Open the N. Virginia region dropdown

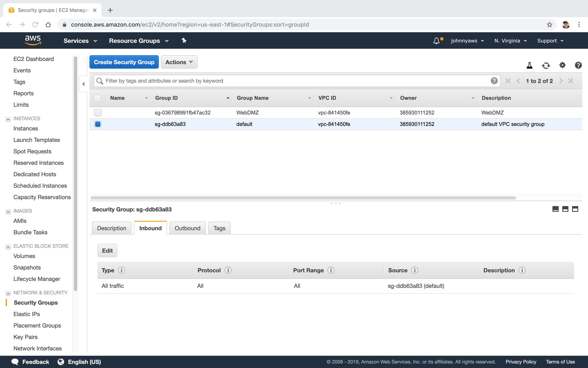click(x=510, y=41)
